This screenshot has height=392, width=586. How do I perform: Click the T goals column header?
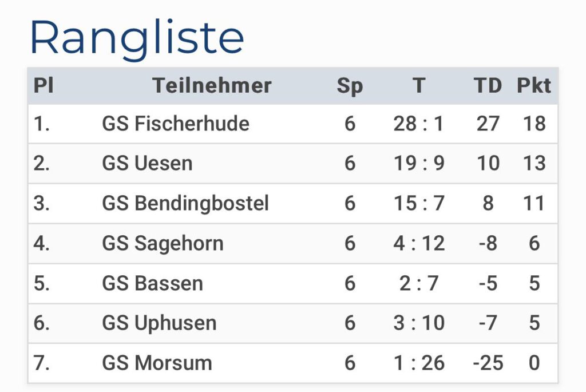pos(419,86)
